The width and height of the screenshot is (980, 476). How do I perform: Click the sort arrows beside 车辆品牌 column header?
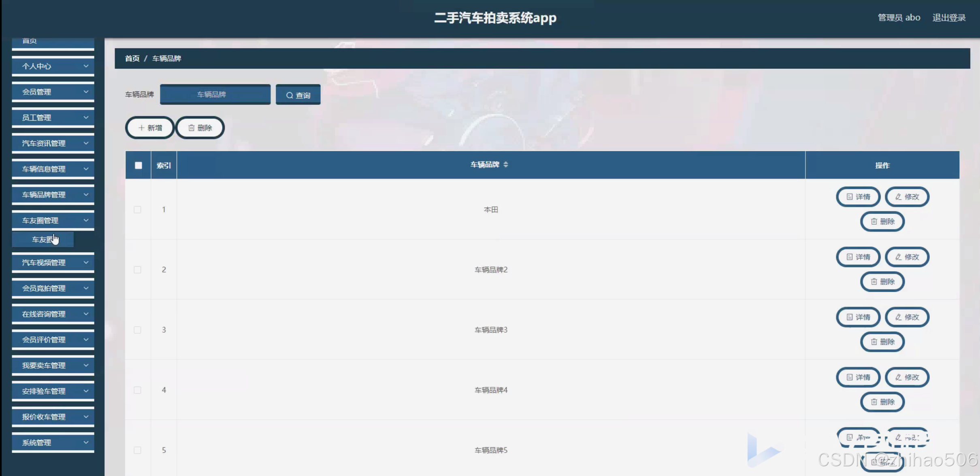[x=505, y=165]
